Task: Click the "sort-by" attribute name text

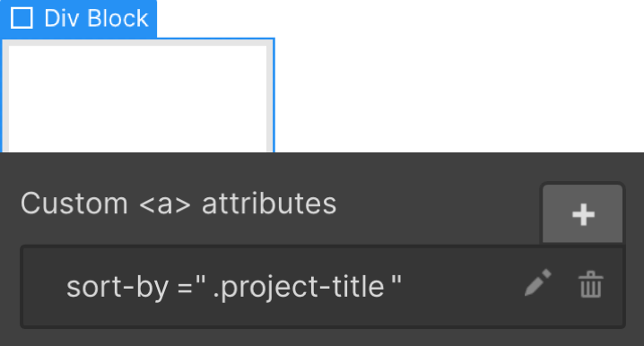Action: pos(117,287)
